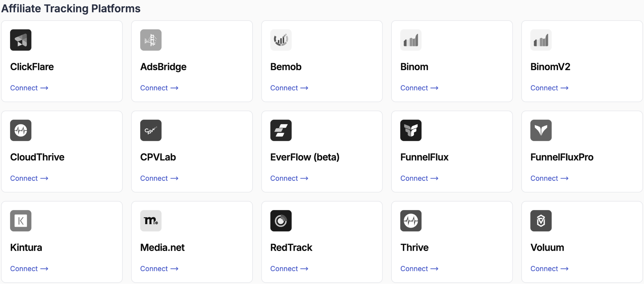Click the Media.net logo icon

coord(151,221)
